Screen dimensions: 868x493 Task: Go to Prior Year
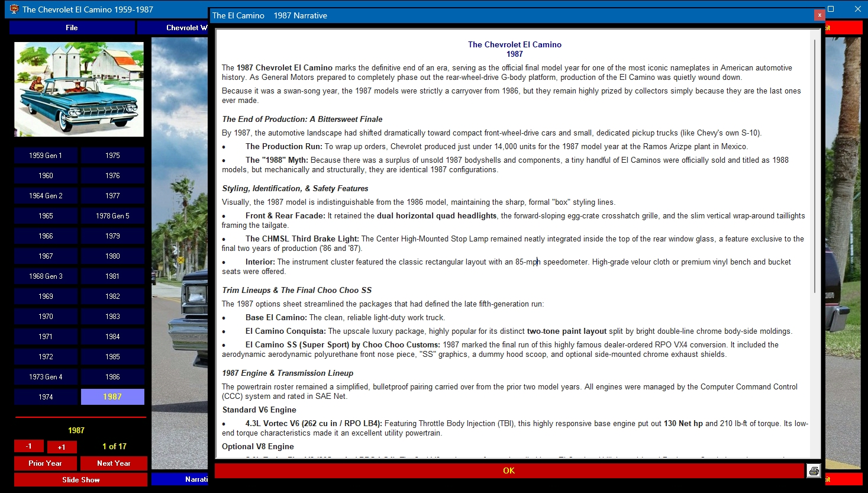tap(45, 463)
